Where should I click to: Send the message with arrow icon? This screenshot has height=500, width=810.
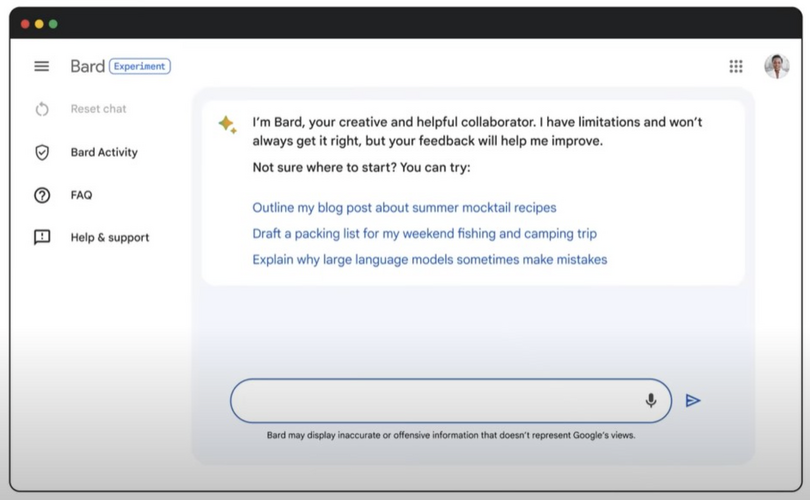(693, 400)
